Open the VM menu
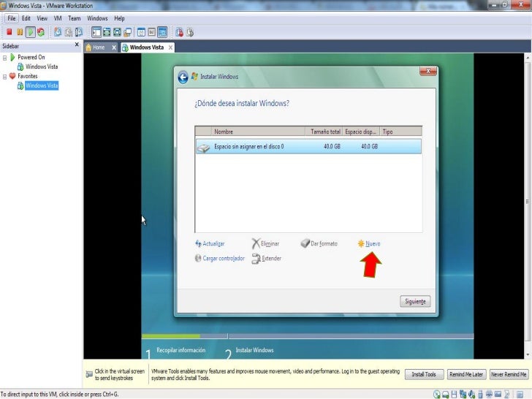 pos(58,18)
